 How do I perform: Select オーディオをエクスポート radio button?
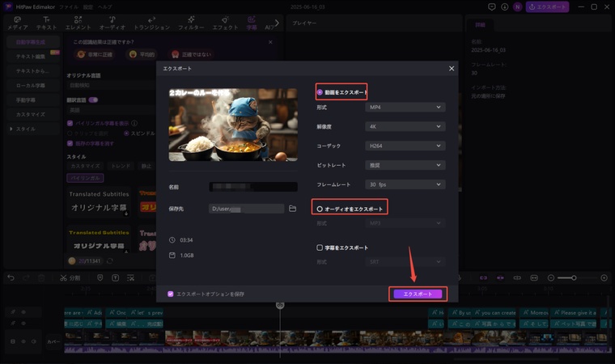coord(320,209)
